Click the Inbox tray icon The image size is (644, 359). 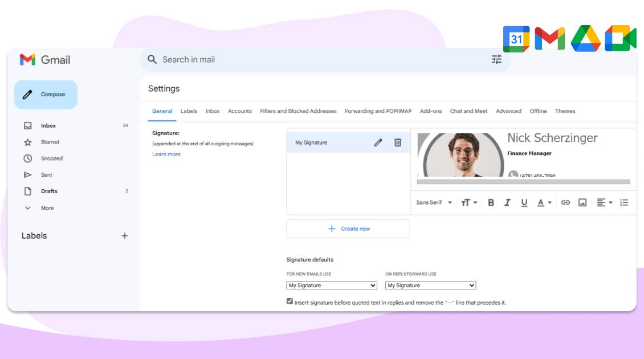coord(27,126)
